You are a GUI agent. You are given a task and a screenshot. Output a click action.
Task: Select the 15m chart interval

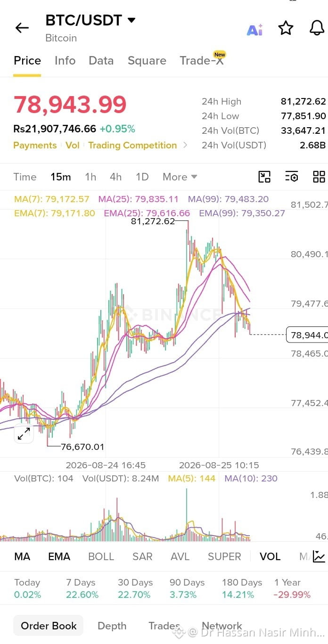61,177
